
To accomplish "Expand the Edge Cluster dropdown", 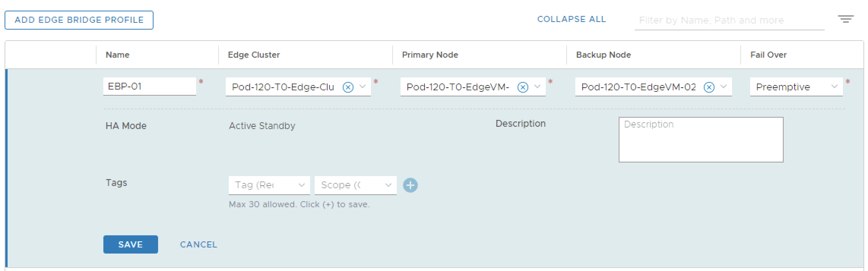I will pyautogui.click(x=363, y=87).
